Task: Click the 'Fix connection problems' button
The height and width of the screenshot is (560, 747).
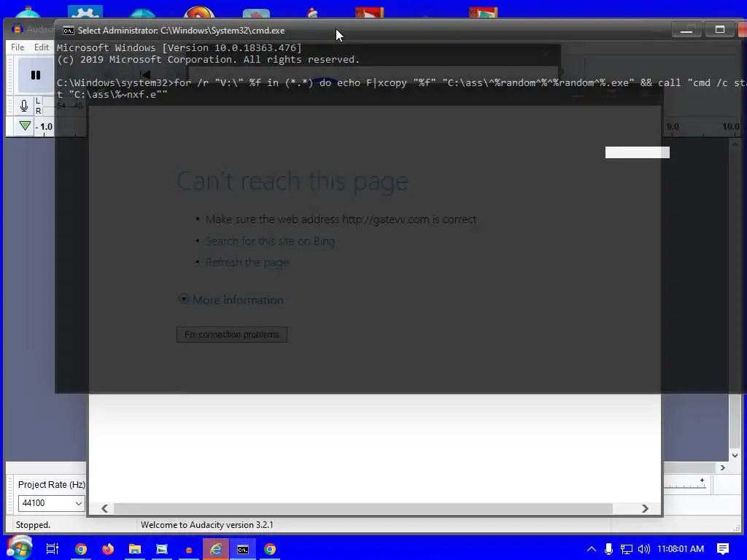Action: tap(232, 335)
